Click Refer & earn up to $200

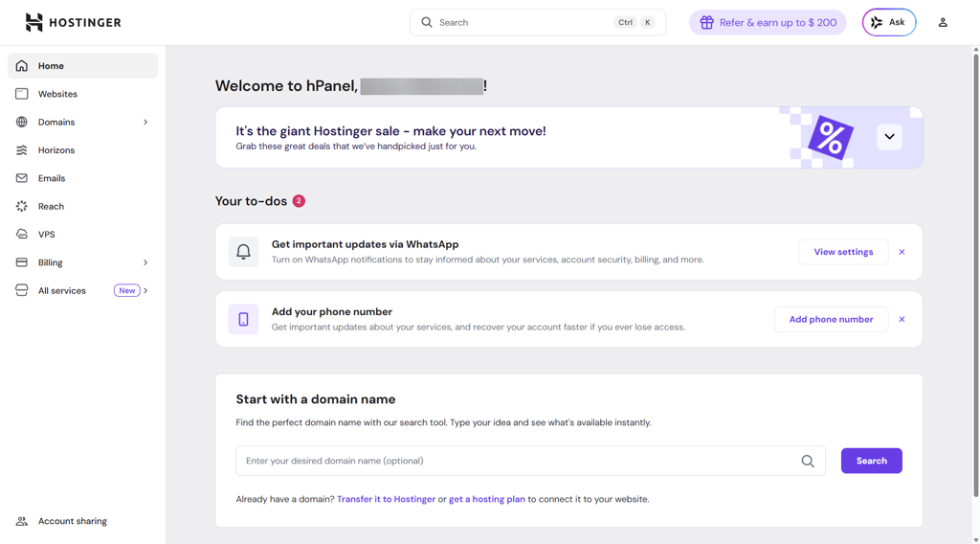coord(768,23)
